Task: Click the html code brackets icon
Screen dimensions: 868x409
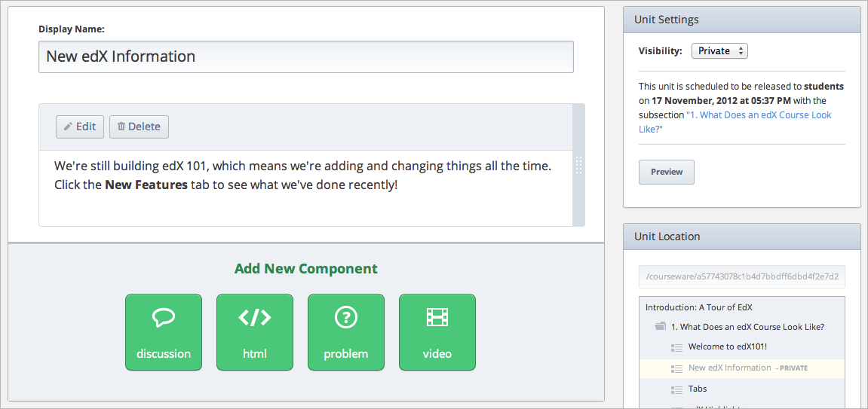Action: (255, 318)
